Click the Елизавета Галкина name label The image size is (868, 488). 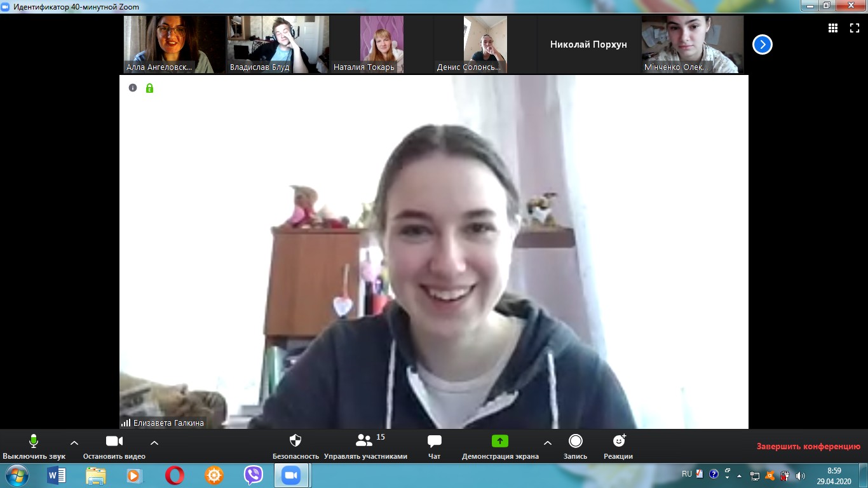168,423
